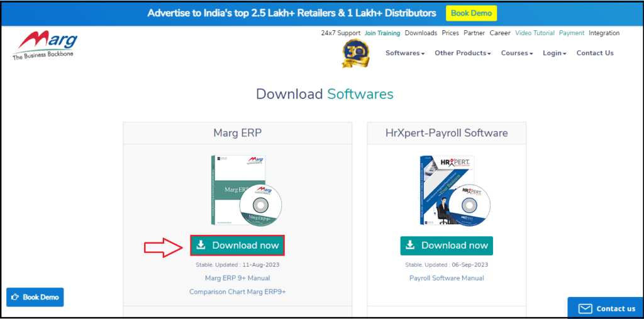
Task: Open the Career link
Action: 500,33
